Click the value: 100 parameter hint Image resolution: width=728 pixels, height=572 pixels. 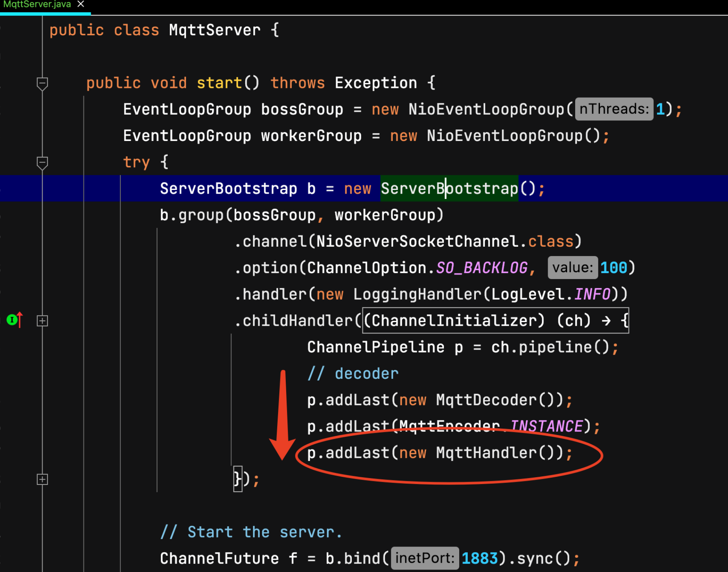point(573,267)
